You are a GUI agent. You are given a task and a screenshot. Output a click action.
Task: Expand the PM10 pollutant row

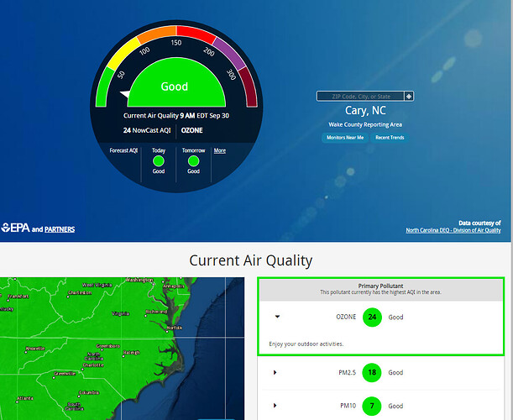point(275,406)
